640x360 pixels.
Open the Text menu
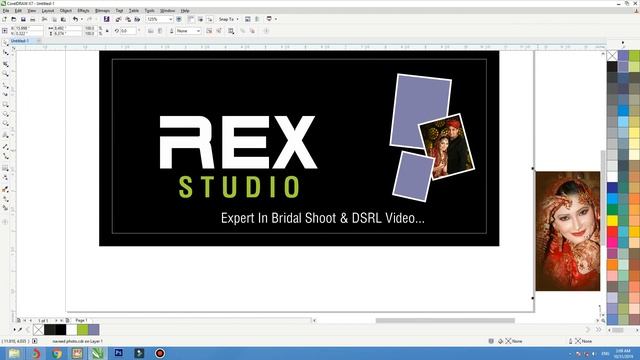click(x=119, y=11)
